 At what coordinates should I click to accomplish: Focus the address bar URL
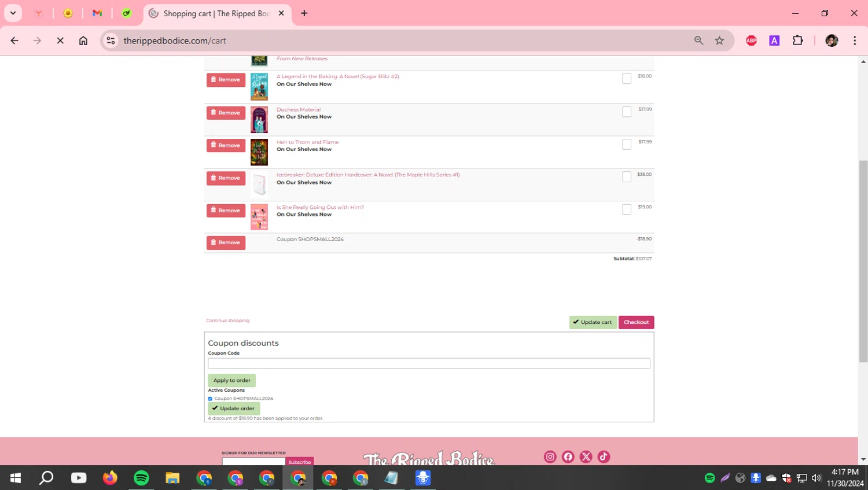click(175, 40)
